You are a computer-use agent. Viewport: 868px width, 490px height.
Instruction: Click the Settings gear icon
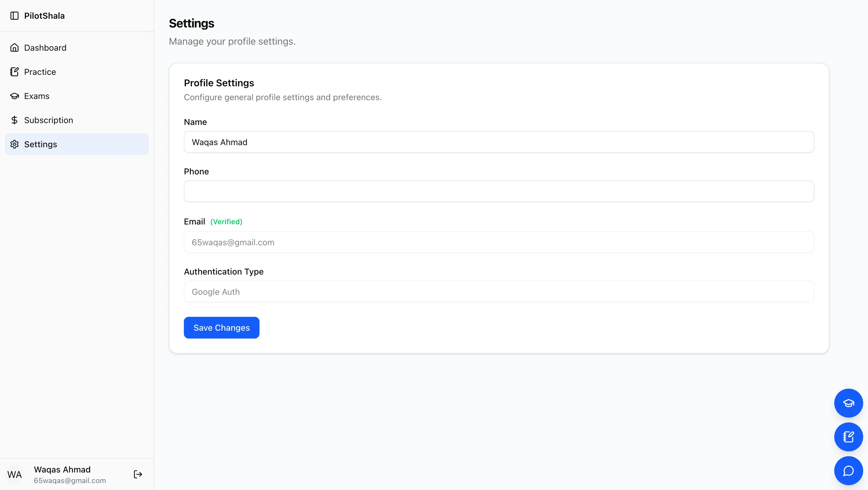coord(14,144)
